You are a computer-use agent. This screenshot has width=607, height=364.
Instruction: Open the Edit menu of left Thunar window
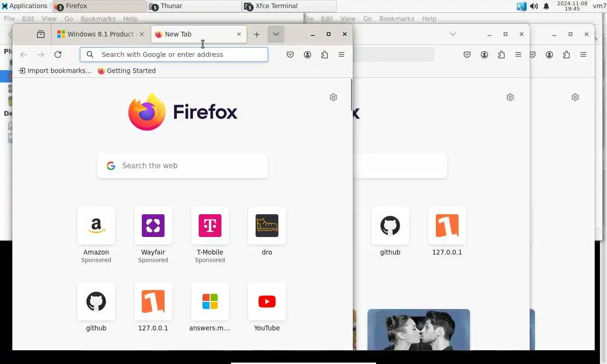[x=28, y=18]
